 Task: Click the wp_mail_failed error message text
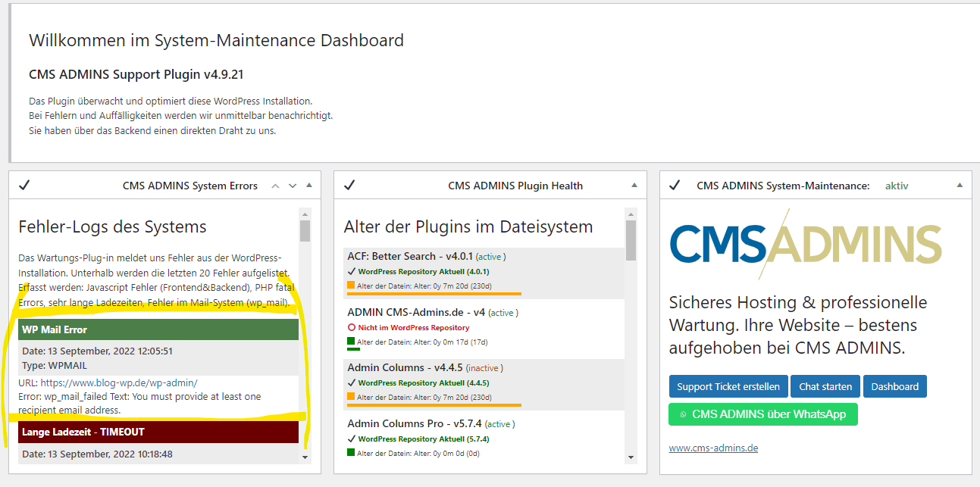click(139, 403)
